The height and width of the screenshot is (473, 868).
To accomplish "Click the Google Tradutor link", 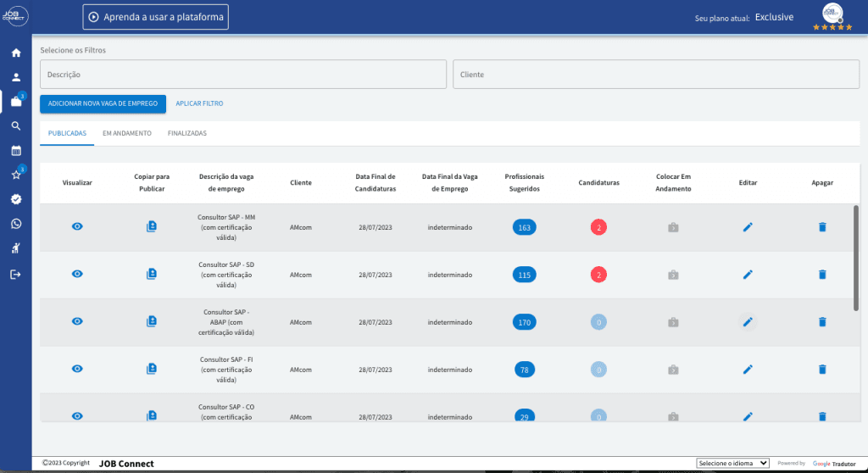I will [x=834, y=464].
